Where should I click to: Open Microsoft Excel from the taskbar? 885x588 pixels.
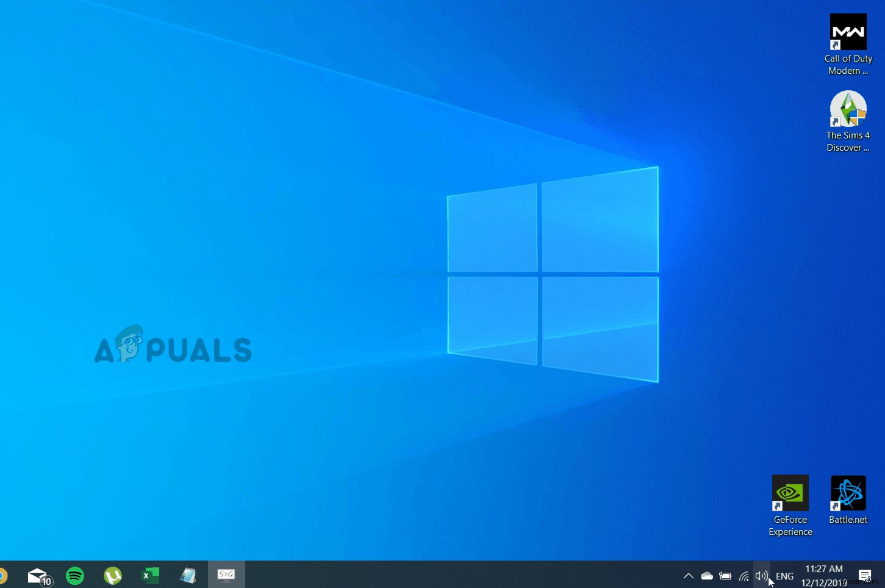150,575
